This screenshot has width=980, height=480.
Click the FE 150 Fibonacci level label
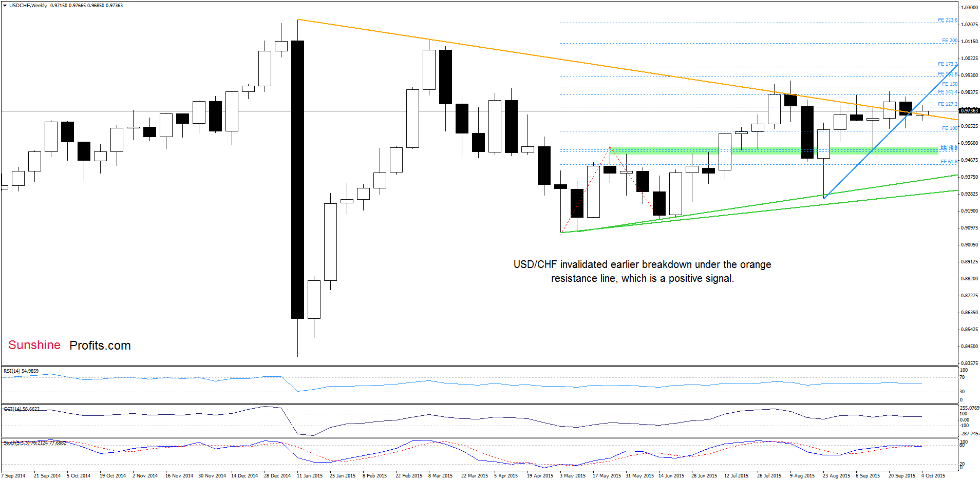pos(950,84)
